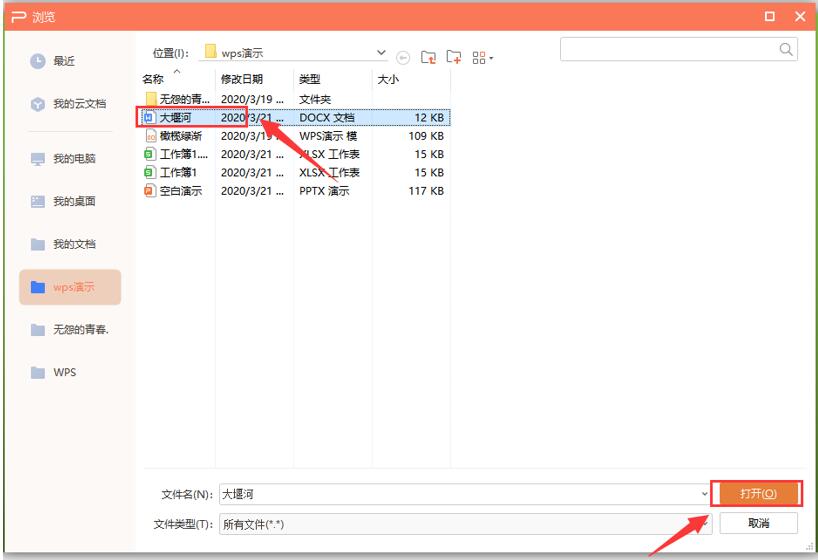
Task: Click the 117 KB size cell
Action: click(426, 191)
